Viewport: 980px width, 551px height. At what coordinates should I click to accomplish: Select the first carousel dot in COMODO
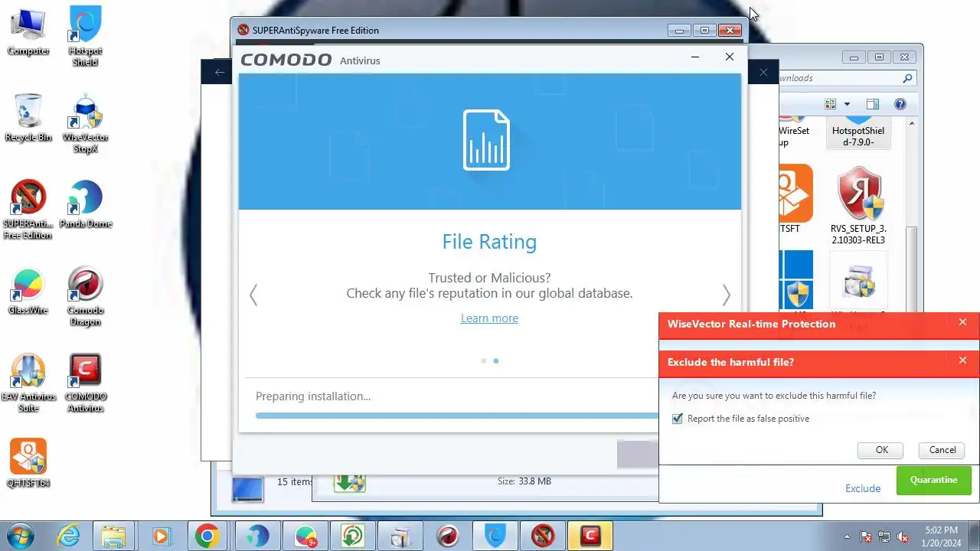click(x=483, y=361)
